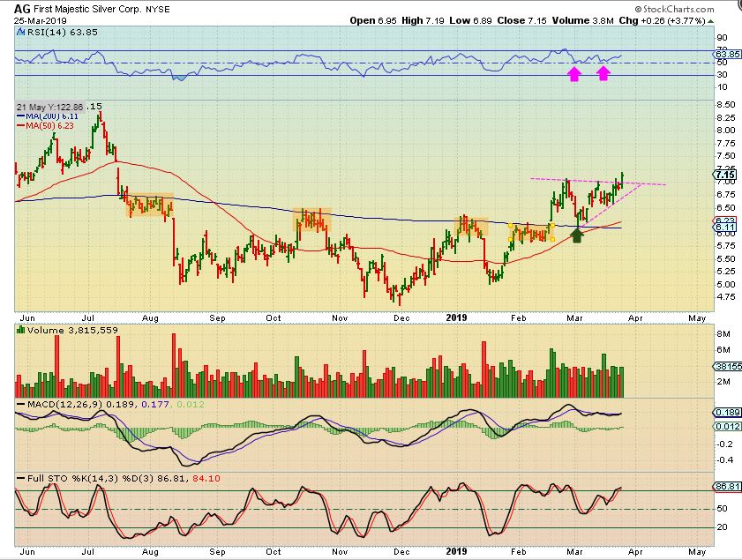Click the 4.75 price axis label
742x560 pixels.
click(x=726, y=296)
